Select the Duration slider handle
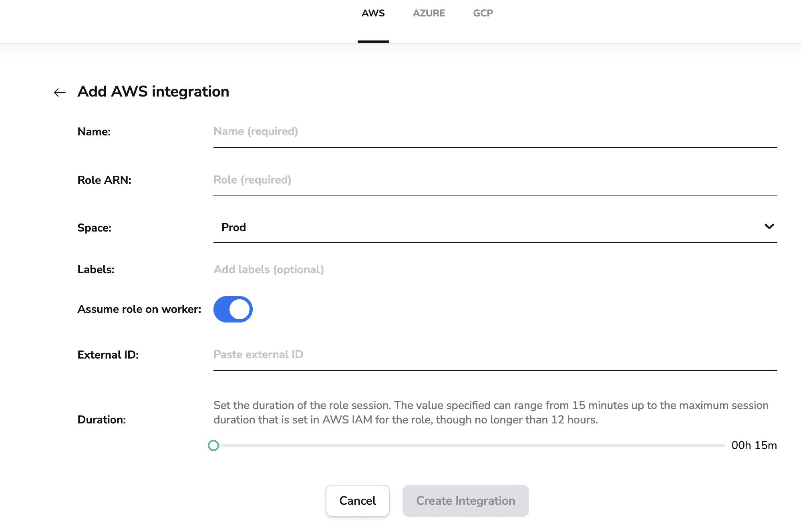 [x=213, y=445]
